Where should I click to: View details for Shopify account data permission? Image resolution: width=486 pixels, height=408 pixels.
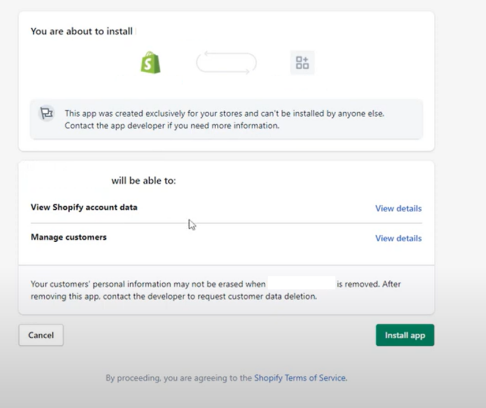click(398, 208)
